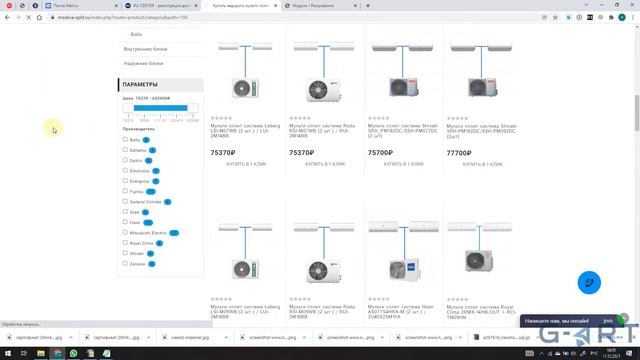This screenshot has height=360, width=640.
Task: Check the Shivaki manufacturer checkbox
Action: tap(125, 253)
